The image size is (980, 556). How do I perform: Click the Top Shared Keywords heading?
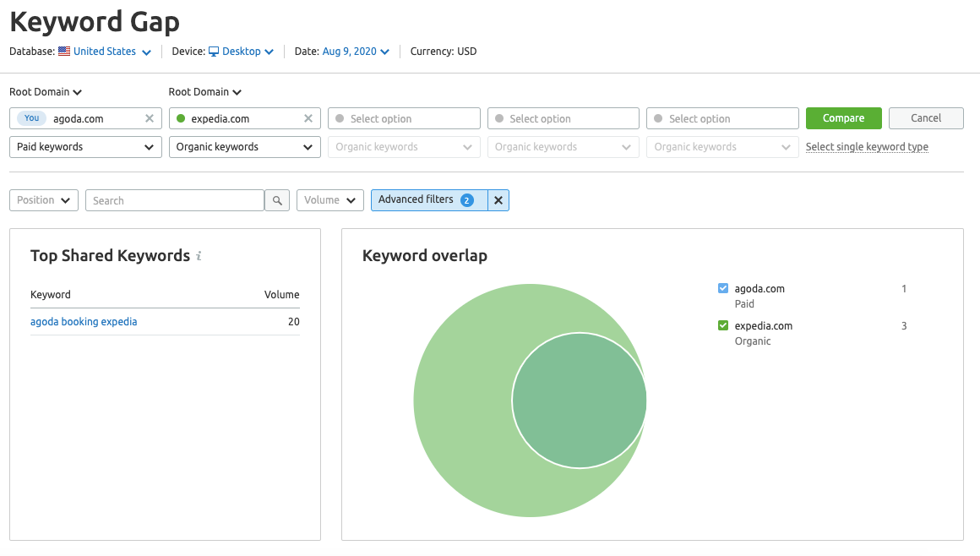pyautogui.click(x=110, y=256)
